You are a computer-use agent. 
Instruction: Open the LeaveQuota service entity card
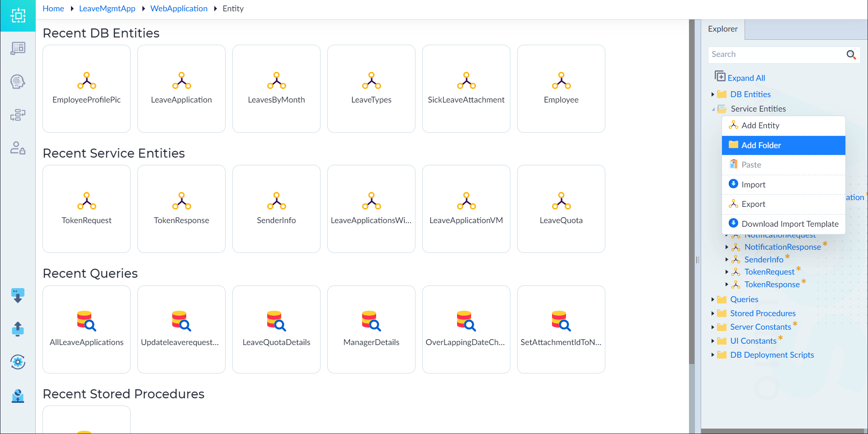click(561, 209)
